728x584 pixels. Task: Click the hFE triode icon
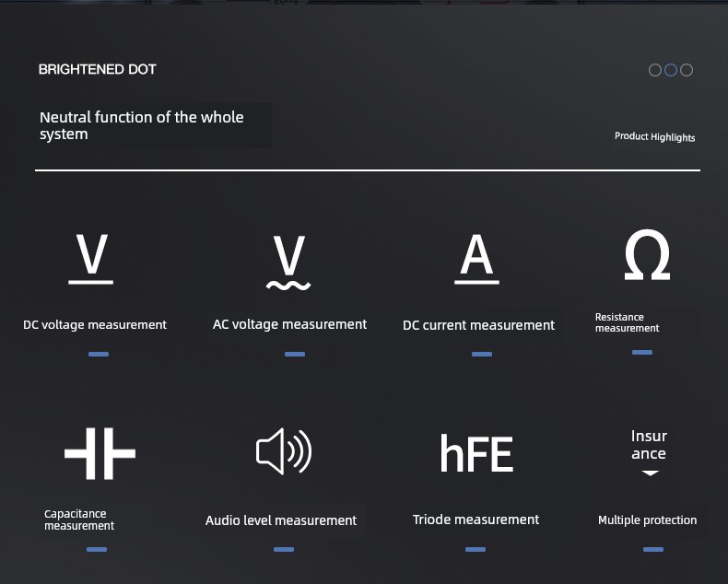click(x=476, y=453)
